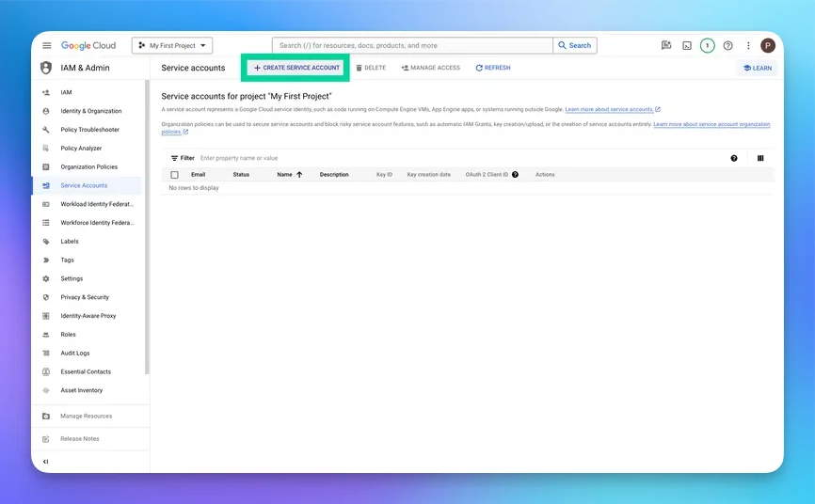This screenshot has width=815, height=504.
Task: Open Privacy & Security sidebar item
Action: point(87,298)
